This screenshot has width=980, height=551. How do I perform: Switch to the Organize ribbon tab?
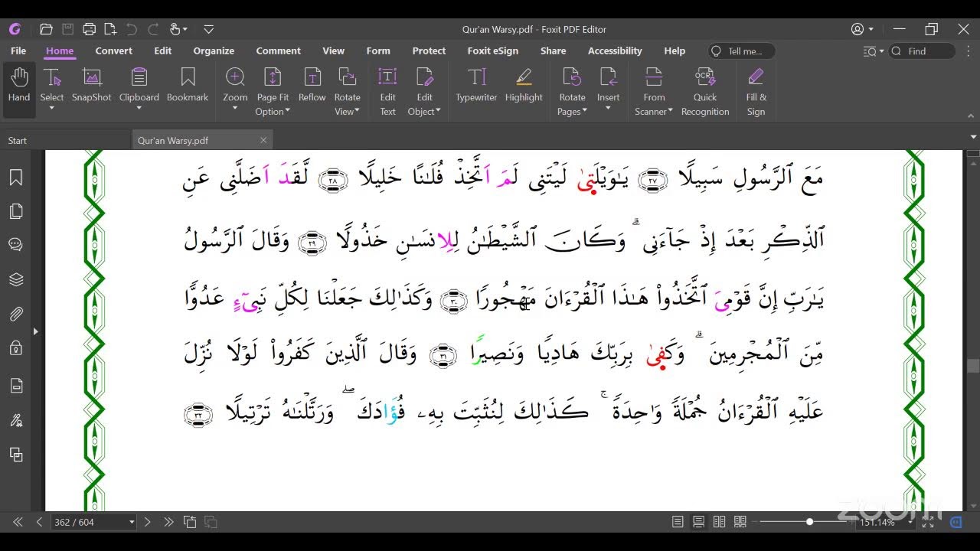coord(214,51)
